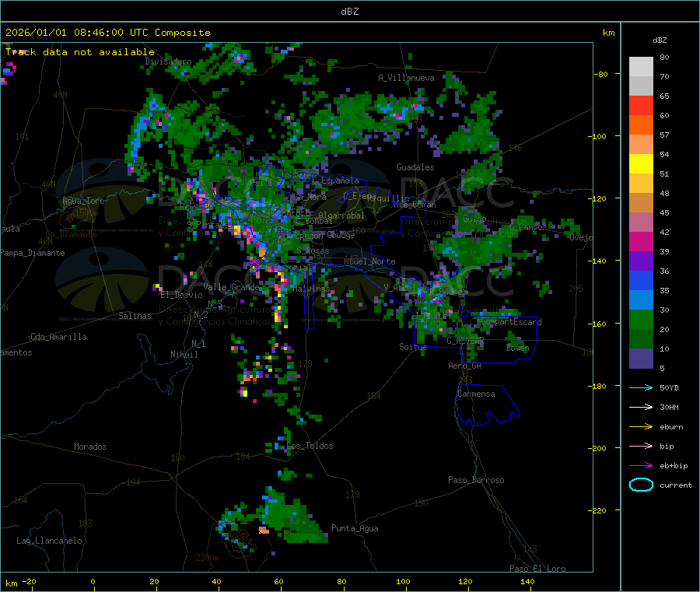Screen dimensions: 700x592
Task: Click the 50YD cyan arrow legend icon
Action: (x=641, y=387)
